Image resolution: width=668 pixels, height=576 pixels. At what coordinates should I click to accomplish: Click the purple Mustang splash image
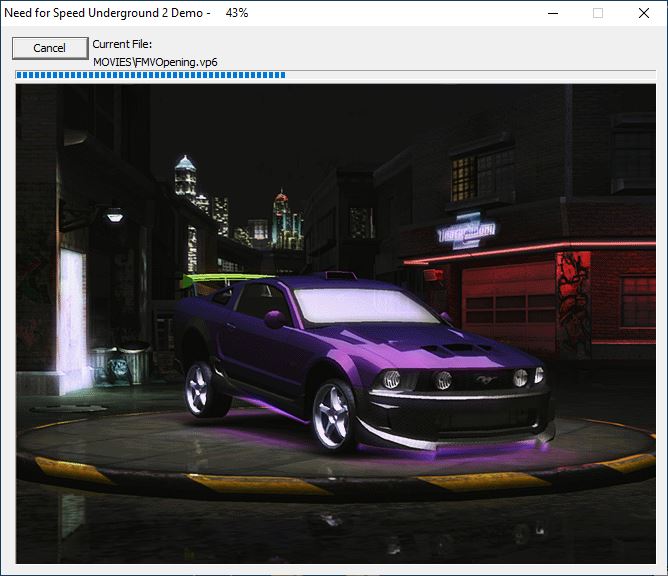(x=336, y=324)
